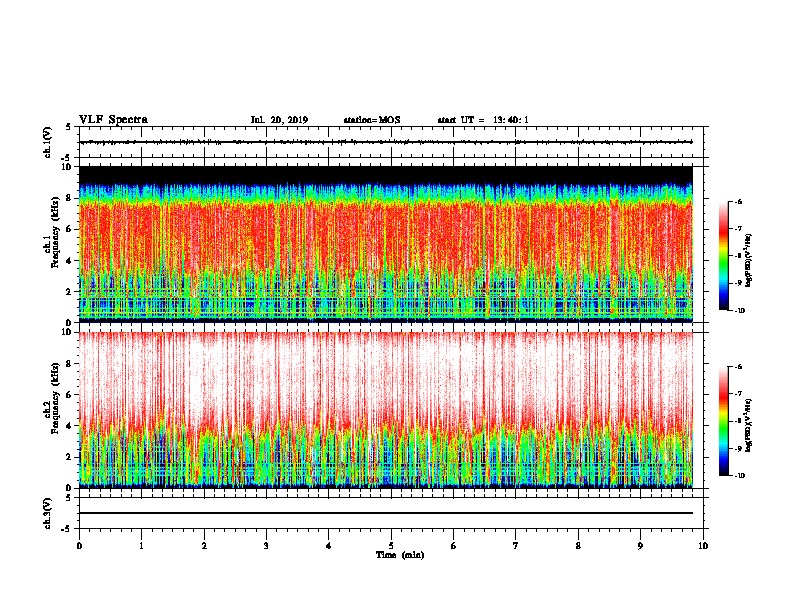792x612 pixels.
Task: Click the log(PSD) label beside ch.2 colorbar
Action: [x=748, y=425]
